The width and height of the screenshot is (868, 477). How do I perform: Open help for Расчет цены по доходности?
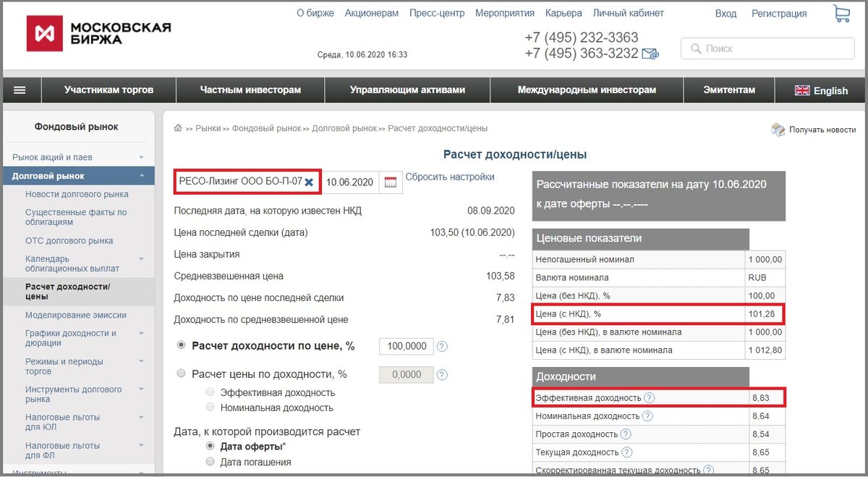[442, 375]
